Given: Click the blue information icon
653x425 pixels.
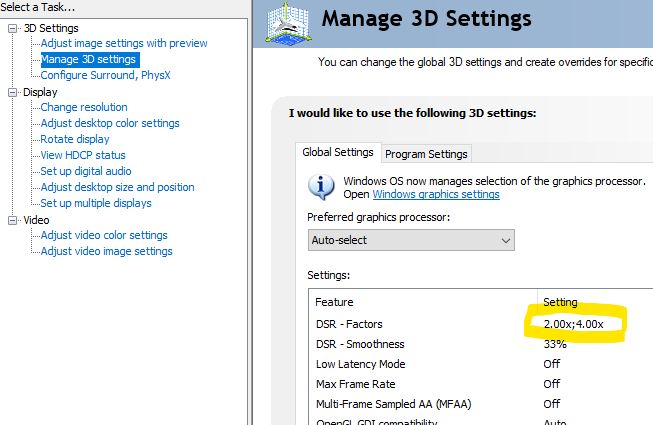Looking at the screenshot, I should coord(321,186).
